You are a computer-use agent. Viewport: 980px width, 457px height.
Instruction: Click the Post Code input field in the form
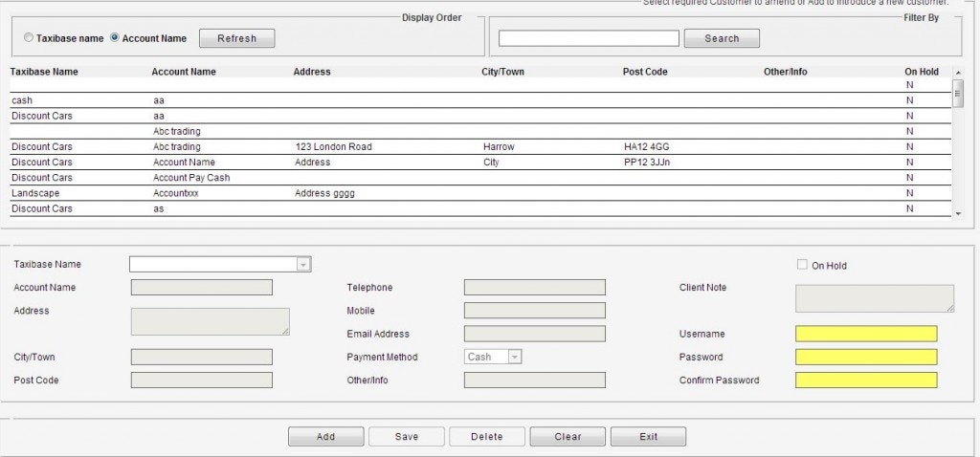click(202, 381)
